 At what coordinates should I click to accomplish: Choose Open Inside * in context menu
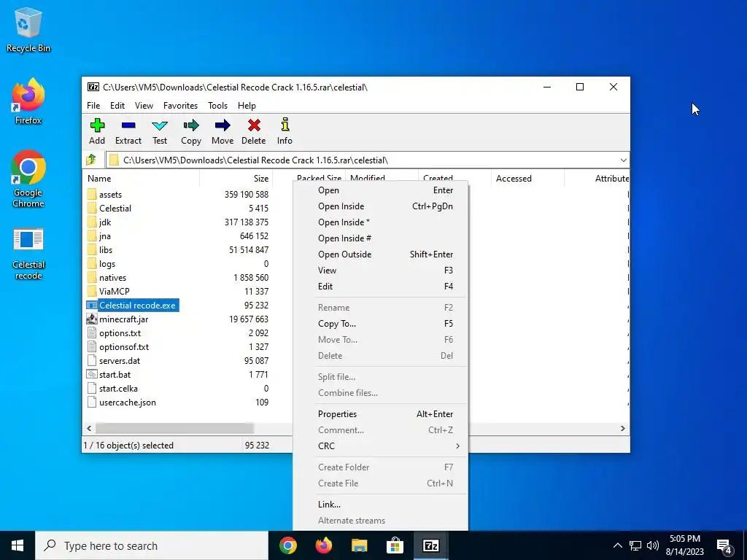[x=381, y=222]
